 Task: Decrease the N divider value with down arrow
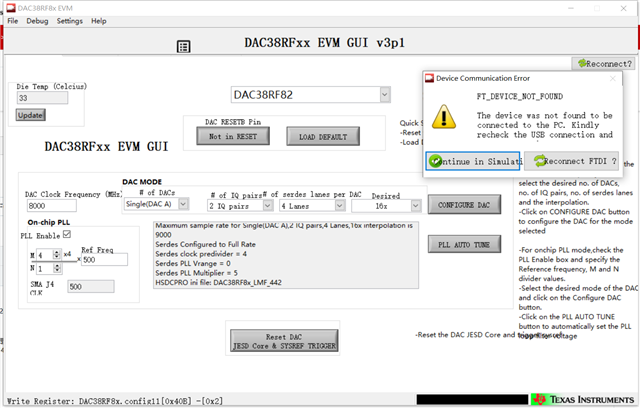pyautogui.click(x=57, y=271)
